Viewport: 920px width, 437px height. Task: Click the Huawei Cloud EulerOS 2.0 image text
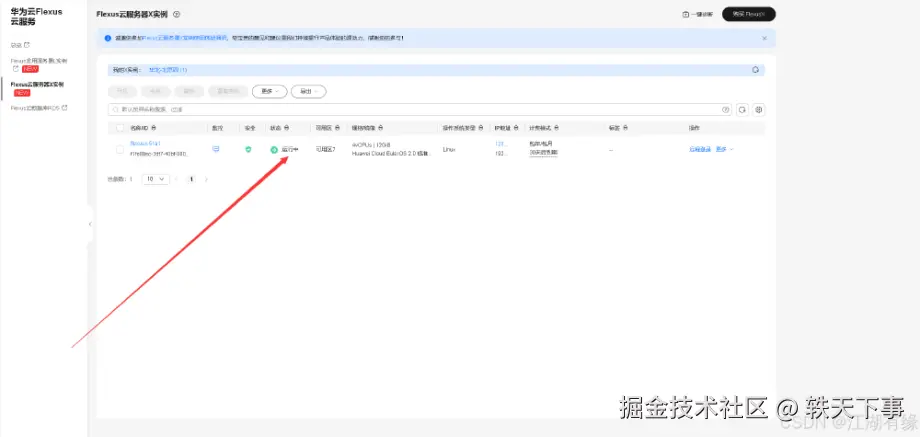[391, 154]
